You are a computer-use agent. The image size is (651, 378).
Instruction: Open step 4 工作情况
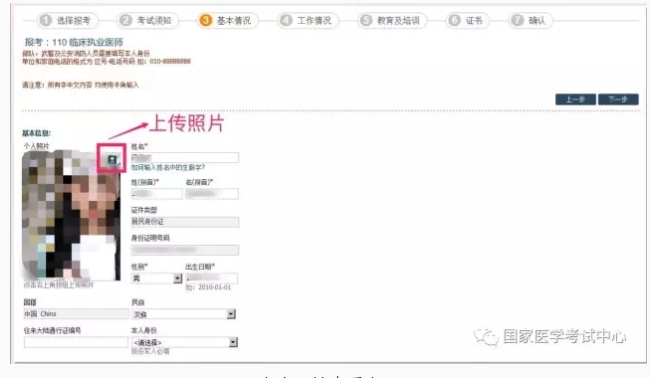308,20
